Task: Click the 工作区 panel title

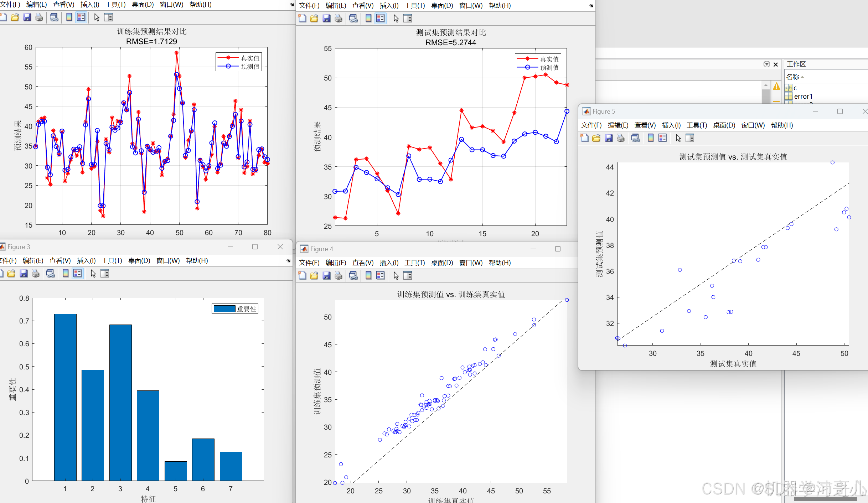Action: [796, 64]
